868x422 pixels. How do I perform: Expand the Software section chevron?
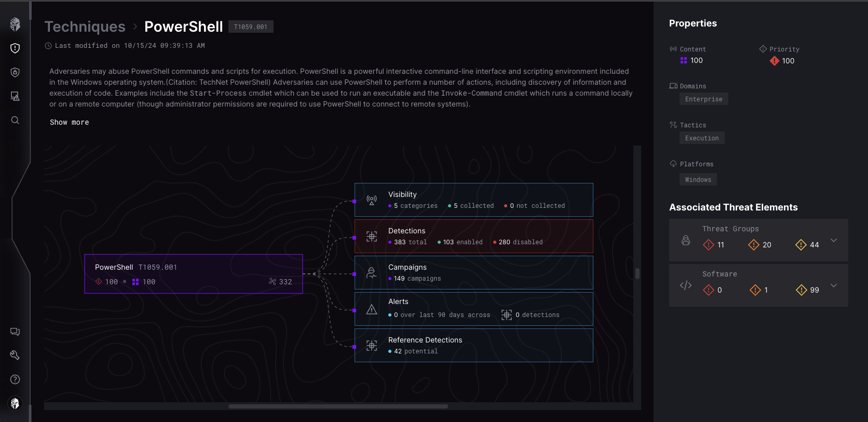pos(834,285)
